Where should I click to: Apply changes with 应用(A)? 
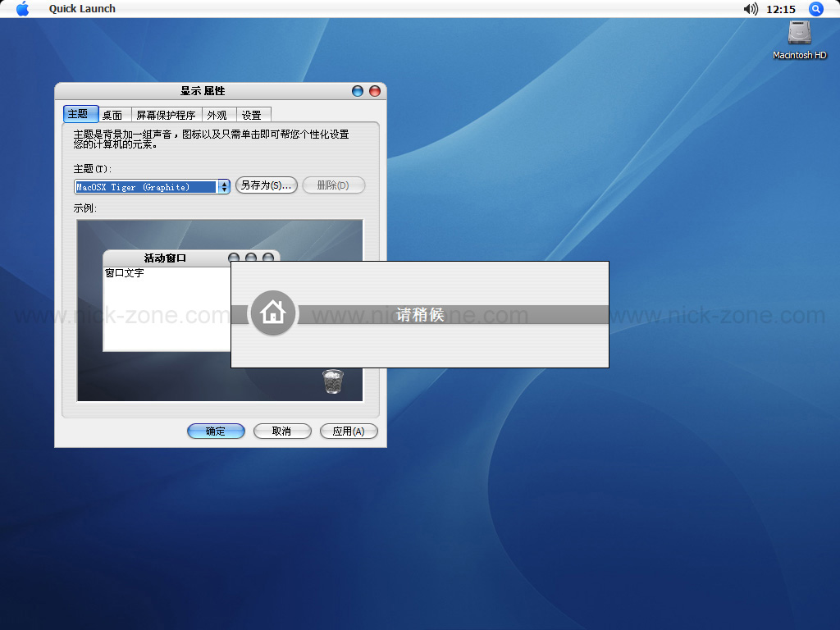(x=349, y=431)
